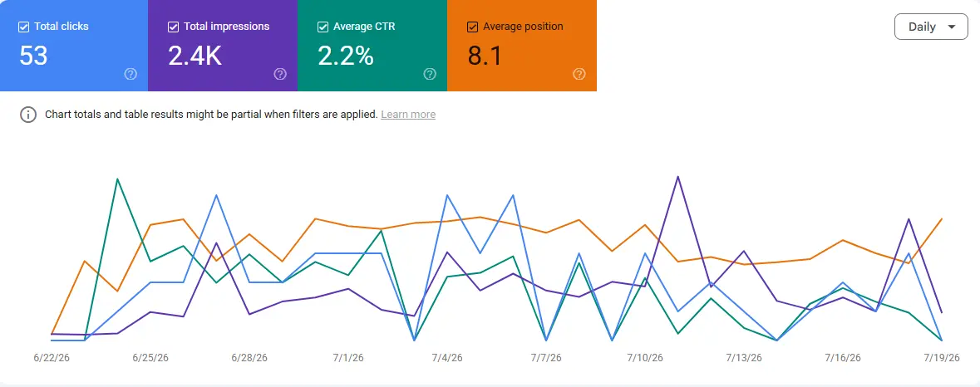
Task: Select the green 2.2% CTR card
Action: pos(372,46)
